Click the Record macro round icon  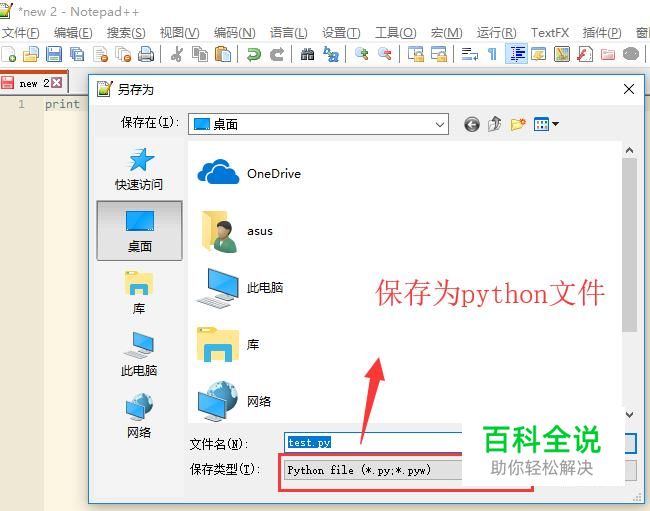[631, 54]
